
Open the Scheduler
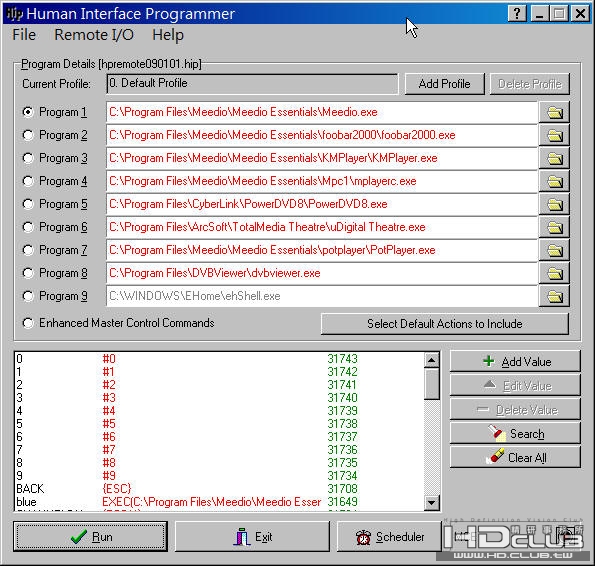(389, 536)
